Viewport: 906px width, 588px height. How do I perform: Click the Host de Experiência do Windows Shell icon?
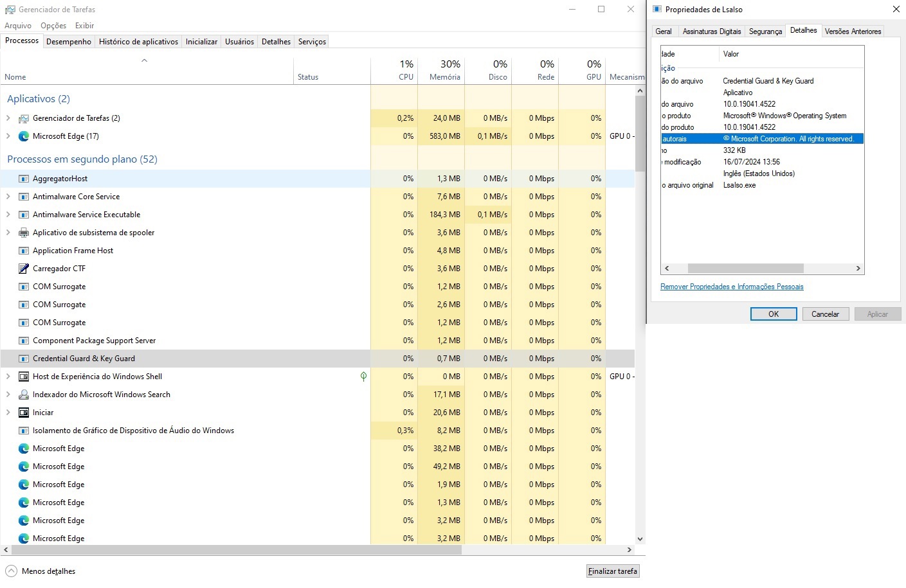[x=24, y=377]
